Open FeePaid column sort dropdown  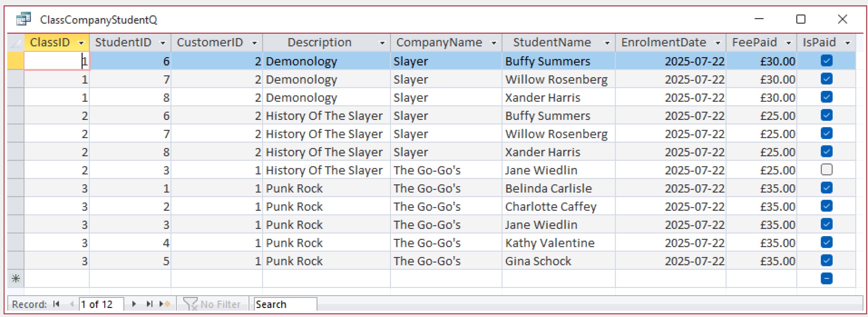pyautogui.click(x=789, y=43)
